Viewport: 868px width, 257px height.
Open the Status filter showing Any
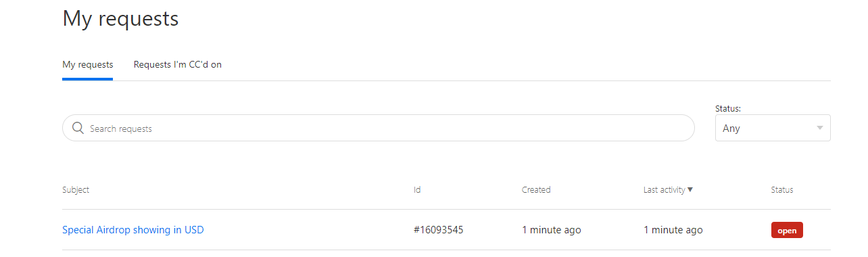pos(773,128)
